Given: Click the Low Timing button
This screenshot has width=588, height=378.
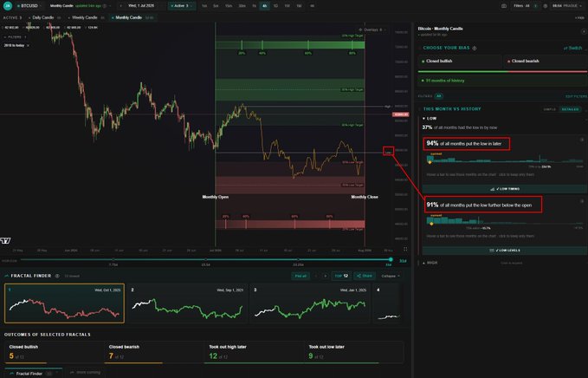Looking at the screenshot, I should pyautogui.click(x=505, y=189).
